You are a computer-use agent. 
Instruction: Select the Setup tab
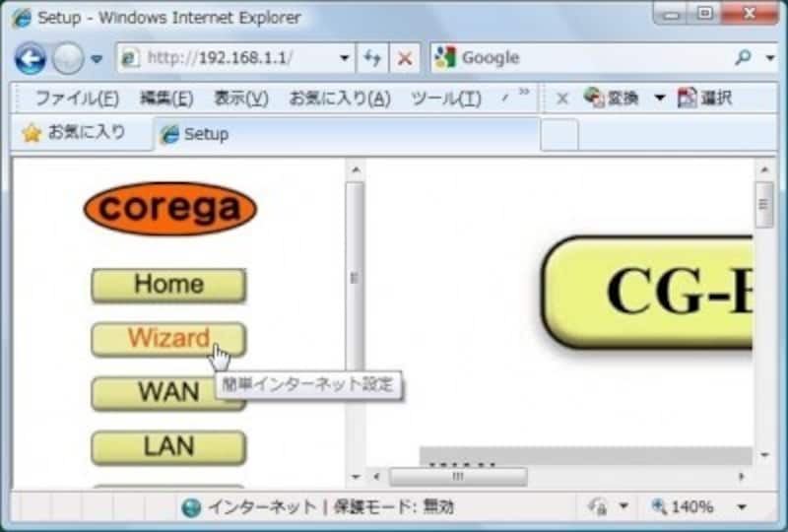pyautogui.click(x=347, y=134)
